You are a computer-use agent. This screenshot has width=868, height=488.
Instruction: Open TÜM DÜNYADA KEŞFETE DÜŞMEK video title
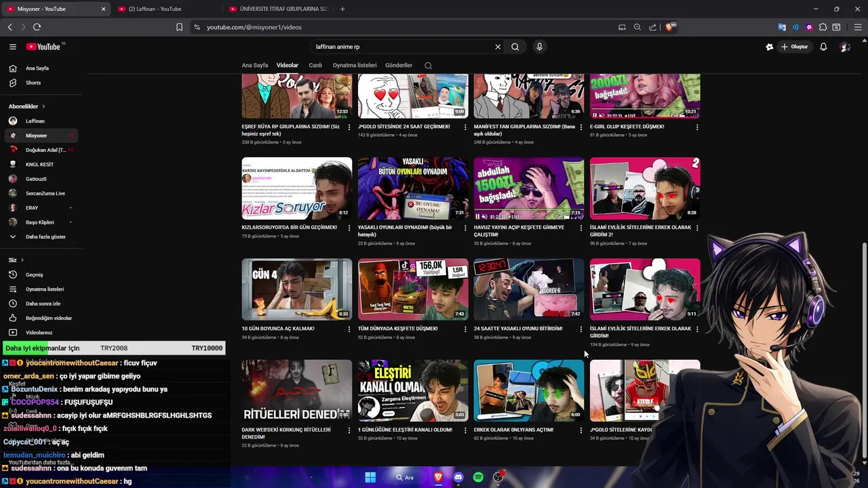click(x=398, y=329)
